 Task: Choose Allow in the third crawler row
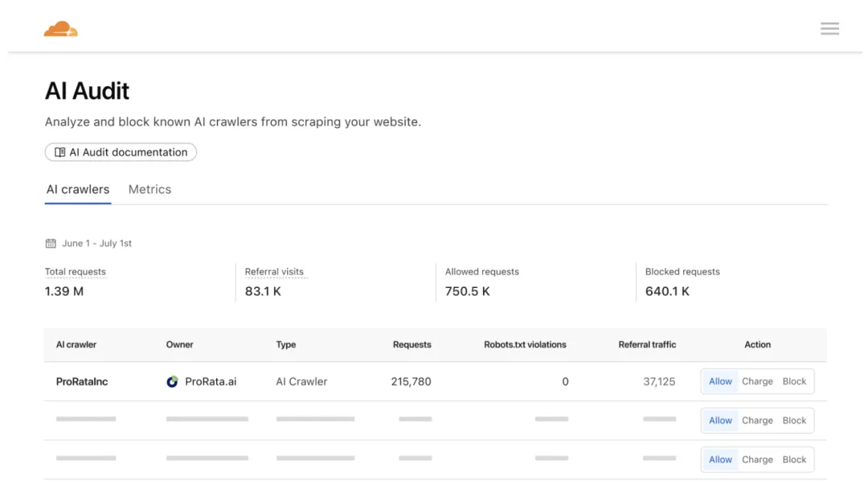pos(720,459)
